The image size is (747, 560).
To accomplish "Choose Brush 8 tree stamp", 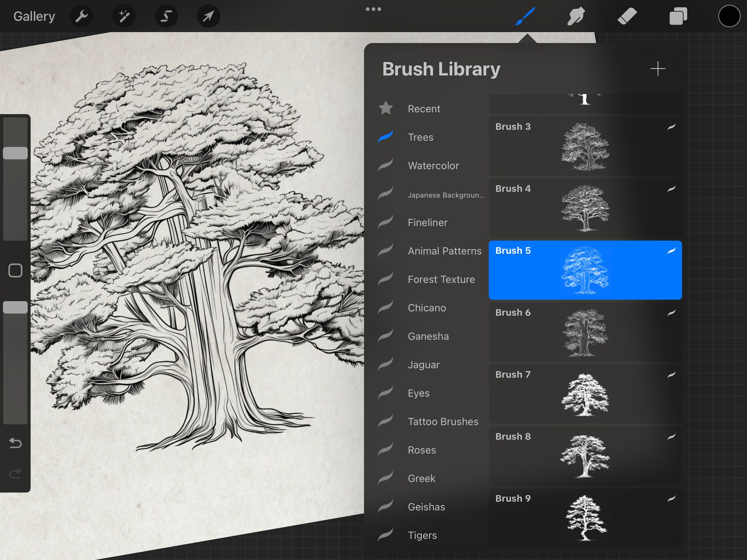I will [x=585, y=456].
